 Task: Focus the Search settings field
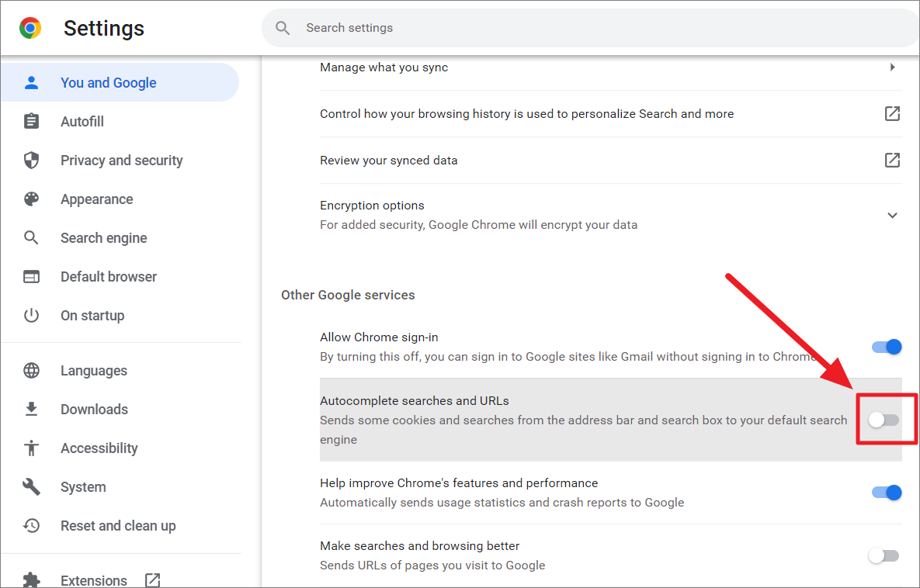tap(590, 28)
